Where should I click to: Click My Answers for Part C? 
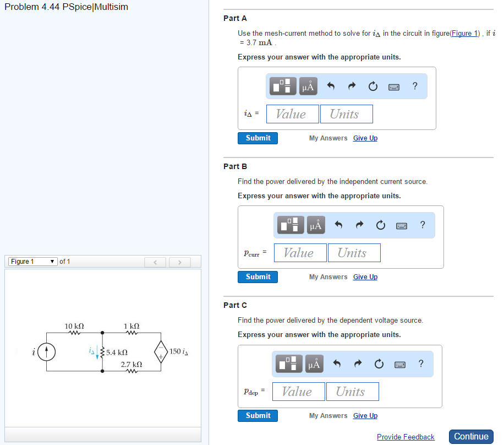(x=328, y=415)
